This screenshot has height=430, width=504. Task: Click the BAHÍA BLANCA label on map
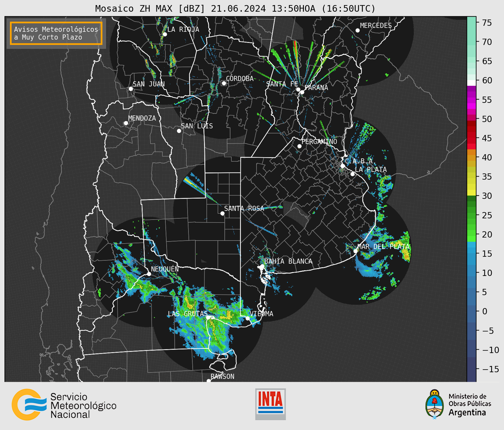click(288, 261)
